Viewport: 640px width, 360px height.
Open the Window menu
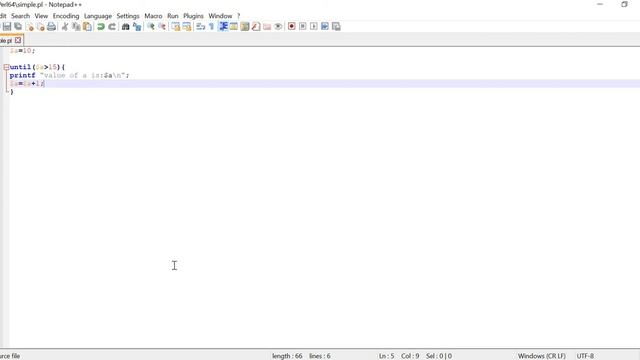coord(220,16)
